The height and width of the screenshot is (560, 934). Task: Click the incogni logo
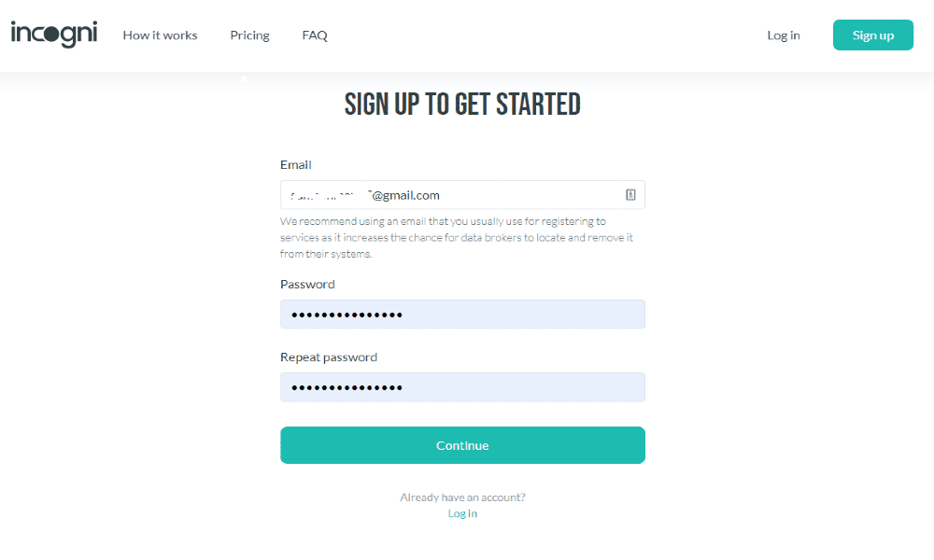(x=54, y=35)
